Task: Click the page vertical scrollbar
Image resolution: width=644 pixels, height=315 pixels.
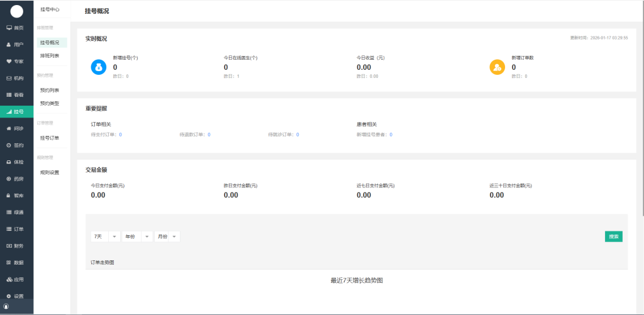Action: (641, 126)
